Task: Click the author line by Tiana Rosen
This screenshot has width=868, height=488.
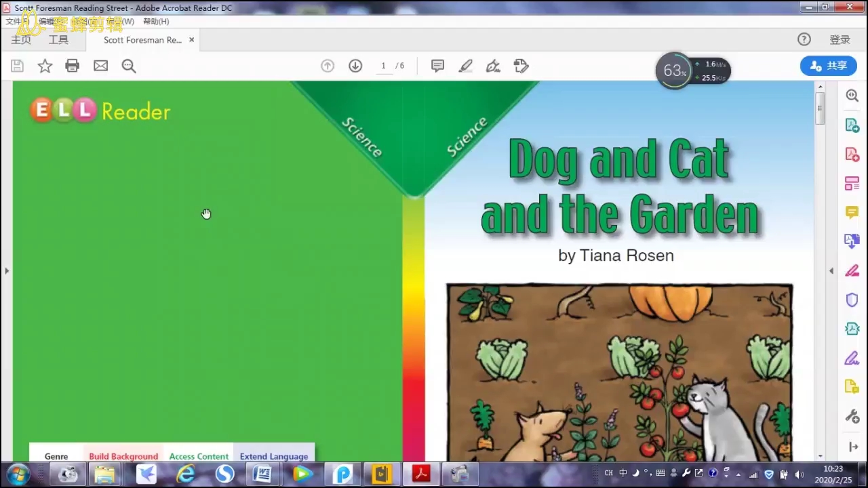Action: 616,256
